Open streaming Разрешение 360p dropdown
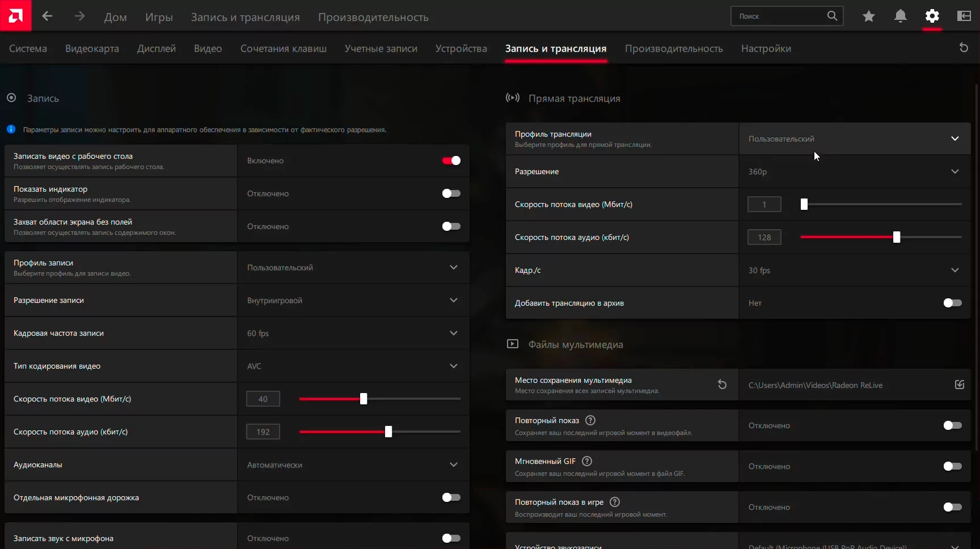 855,171
